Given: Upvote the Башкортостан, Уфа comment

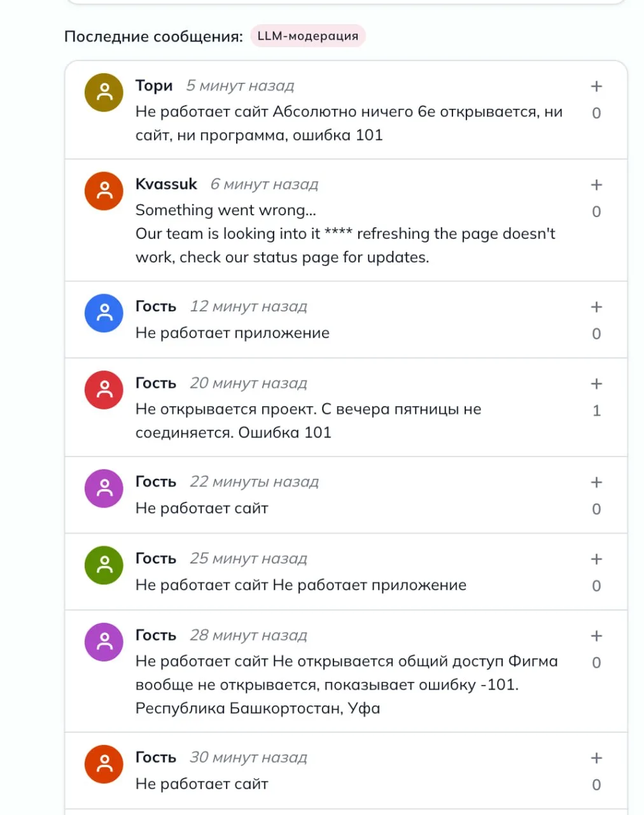Looking at the screenshot, I should [x=596, y=636].
